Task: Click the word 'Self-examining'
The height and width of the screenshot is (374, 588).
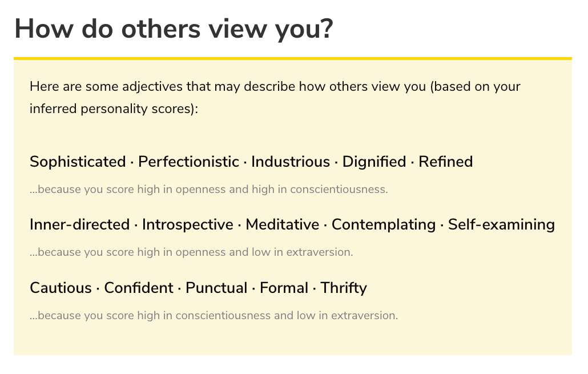Action: click(x=501, y=224)
